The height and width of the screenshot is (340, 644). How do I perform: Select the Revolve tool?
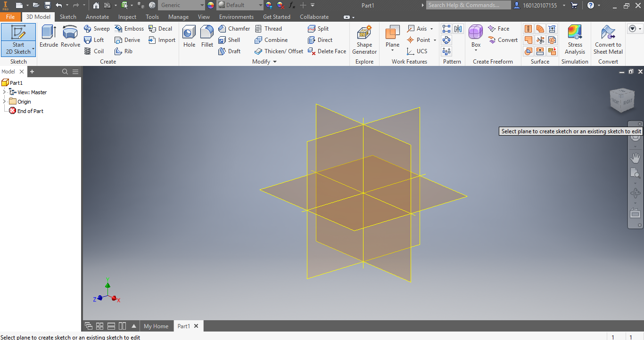coord(70,37)
